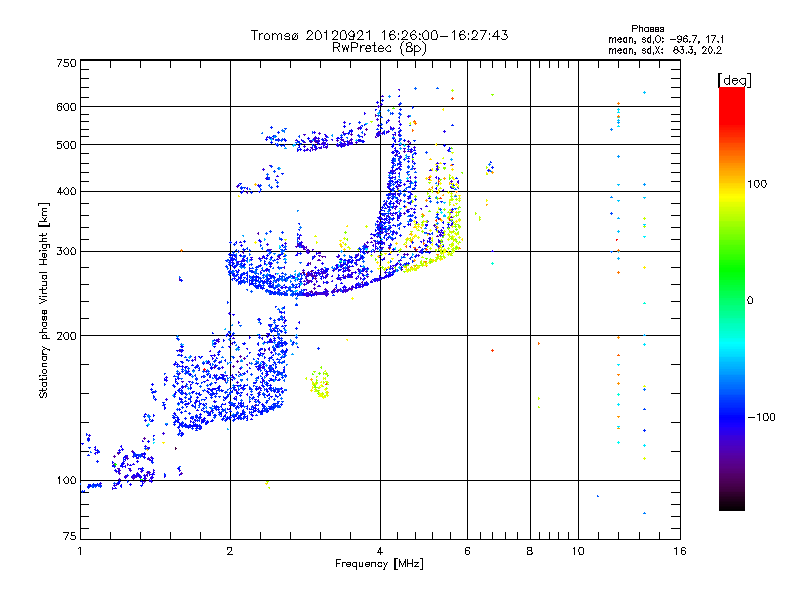Click the plot title 'Tromsø 20120921 16:26:00-16:27:43'

tap(379, 35)
